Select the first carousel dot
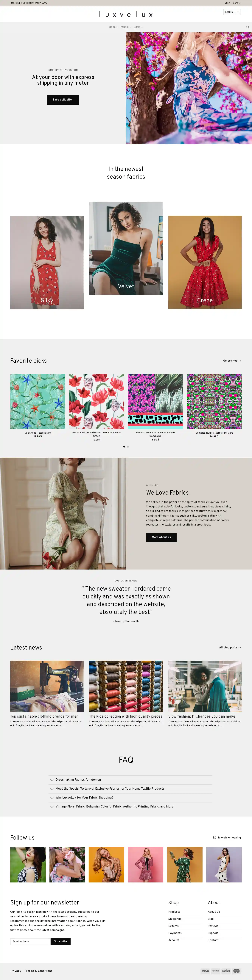 point(124,447)
